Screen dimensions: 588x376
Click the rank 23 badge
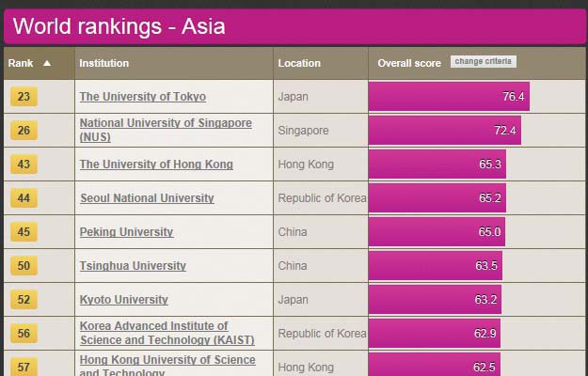(24, 97)
